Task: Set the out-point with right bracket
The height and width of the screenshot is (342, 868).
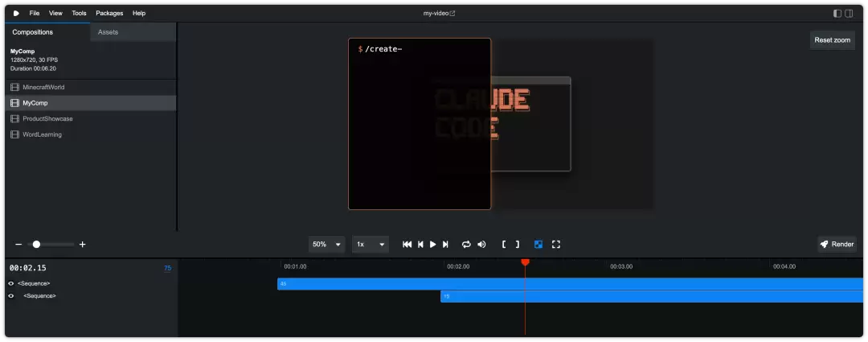Action: click(x=518, y=245)
